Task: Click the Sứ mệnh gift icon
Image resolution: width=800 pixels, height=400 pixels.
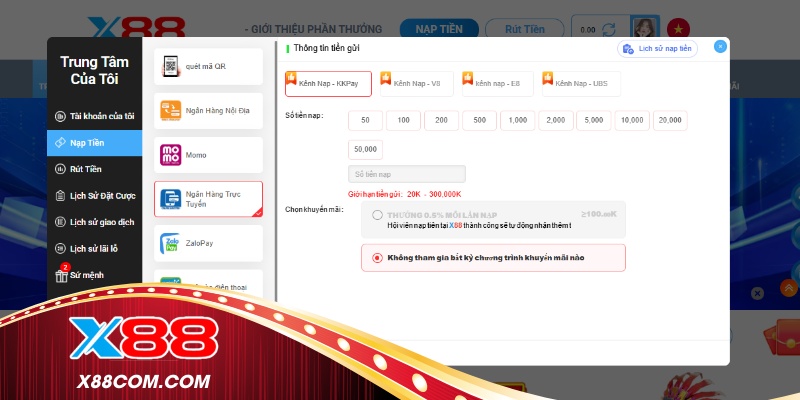Action: click(x=61, y=276)
